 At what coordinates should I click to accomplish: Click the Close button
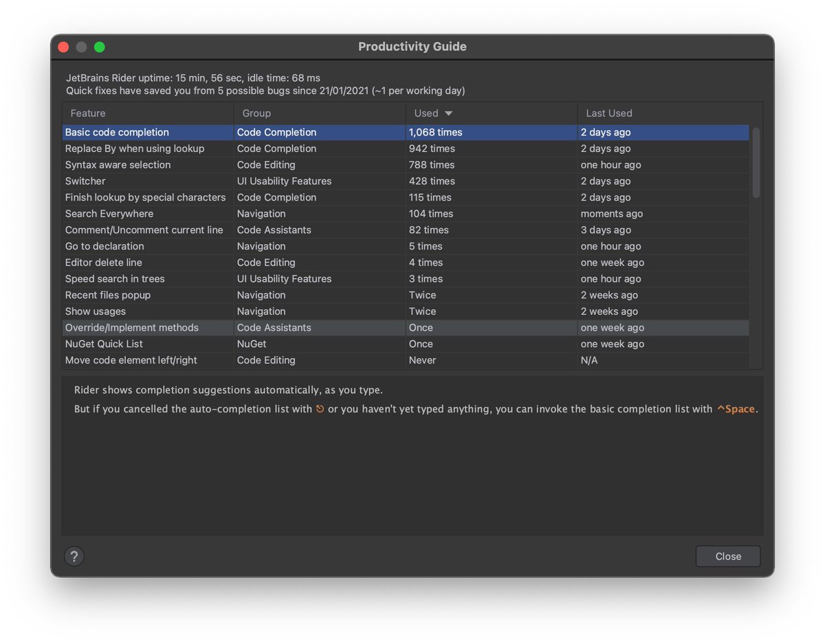click(x=728, y=556)
